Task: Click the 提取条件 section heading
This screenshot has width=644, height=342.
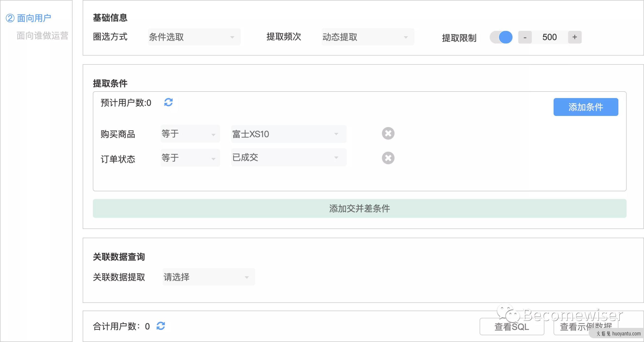Action: click(x=110, y=83)
